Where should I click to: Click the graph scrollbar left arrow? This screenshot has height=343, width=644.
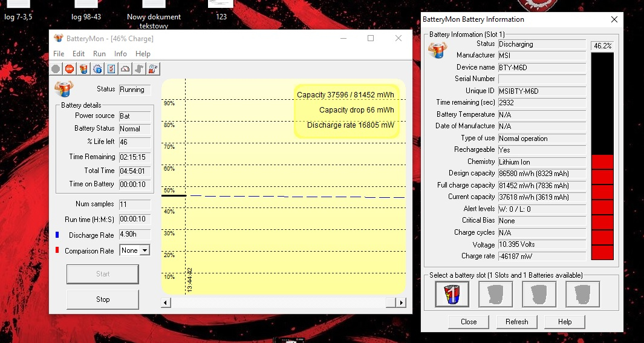tap(166, 302)
